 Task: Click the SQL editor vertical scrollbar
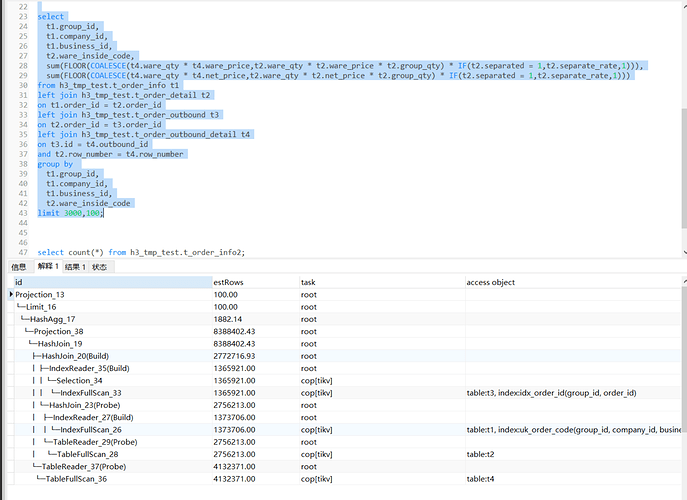[684, 168]
